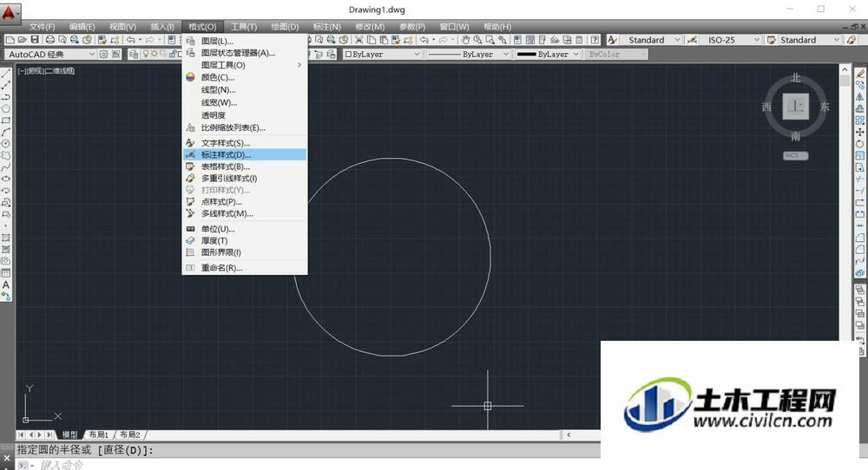
Task: Open the Multileader Style toolbar icon
Action: [852, 40]
